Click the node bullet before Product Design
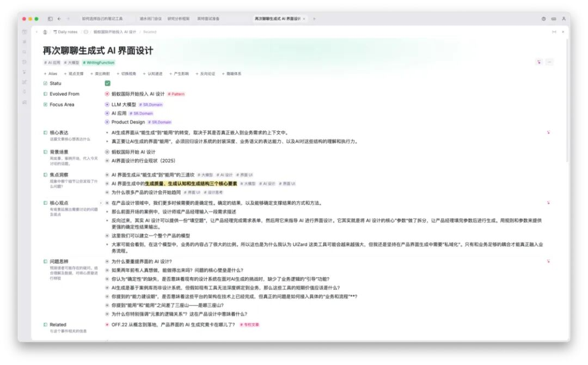This screenshot has height=365, width=588. (107, 122)
